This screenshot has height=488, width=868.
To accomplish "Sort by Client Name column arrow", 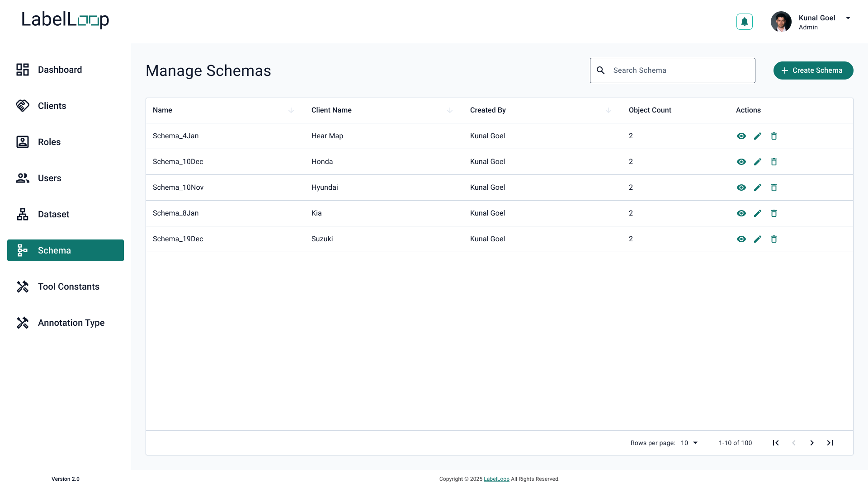I will pyautogui.click(x=450, y=110).
